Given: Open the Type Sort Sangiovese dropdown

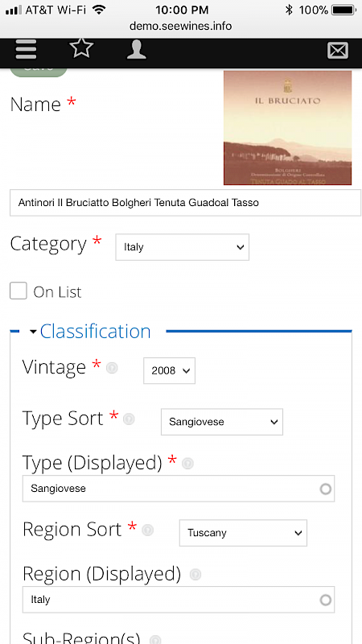Looking at the screenshot, I should coord(222,422).
